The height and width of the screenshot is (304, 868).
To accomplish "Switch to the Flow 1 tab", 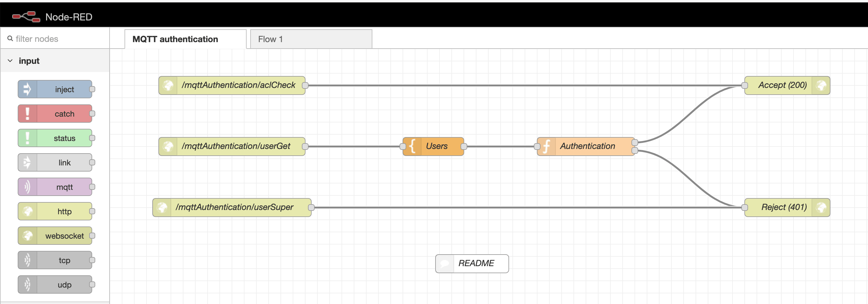I will (x=310, y=39).
